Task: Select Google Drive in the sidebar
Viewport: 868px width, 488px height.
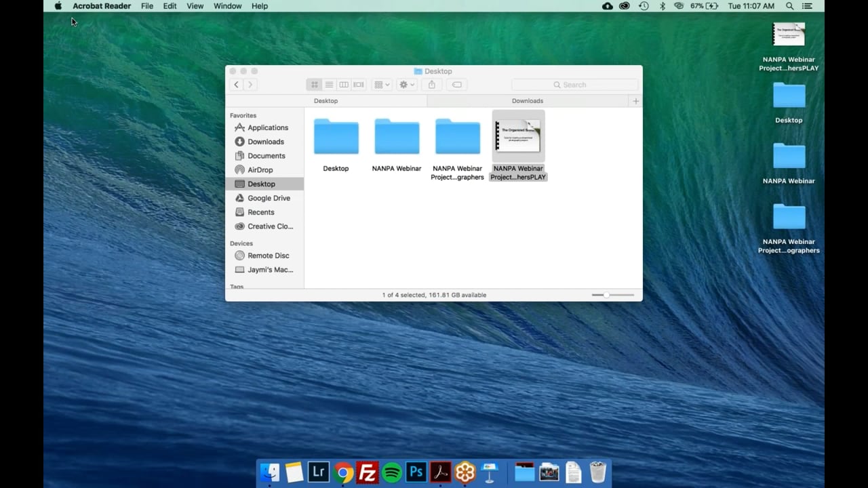Action: 269,198
